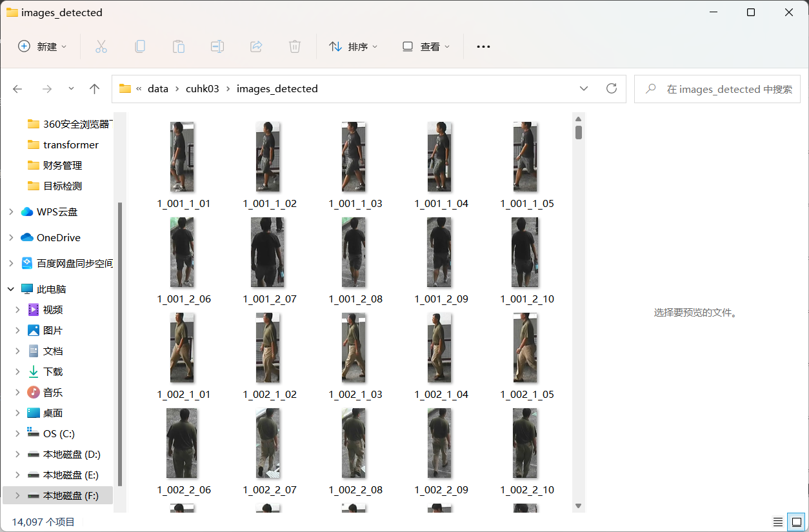
Task: Click the Paste clipboard icon
Action: pos(179,46)
